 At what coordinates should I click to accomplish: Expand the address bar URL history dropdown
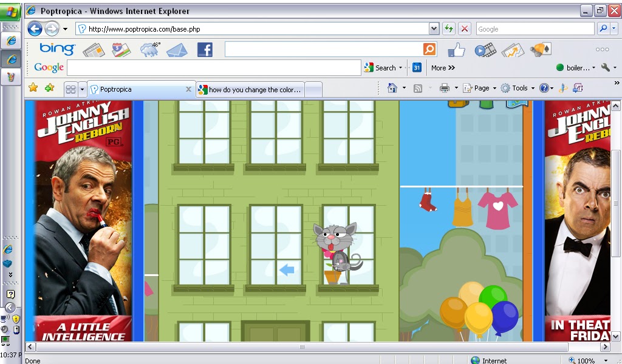(x=434, y=29)
